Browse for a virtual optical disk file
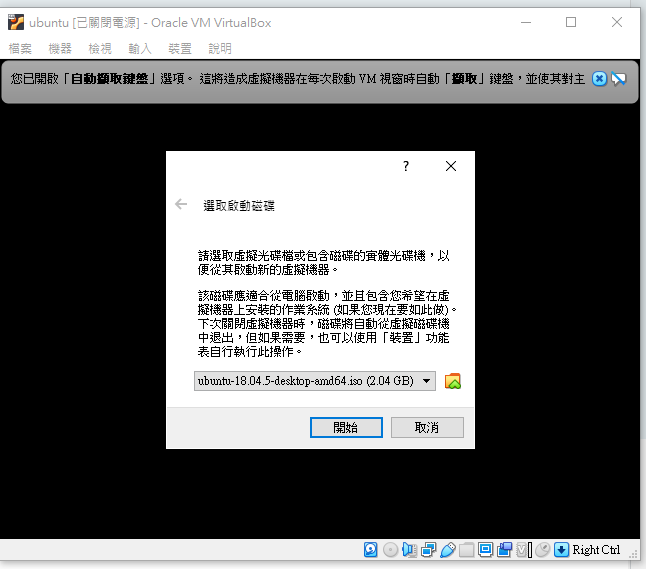 coord(453,381)
